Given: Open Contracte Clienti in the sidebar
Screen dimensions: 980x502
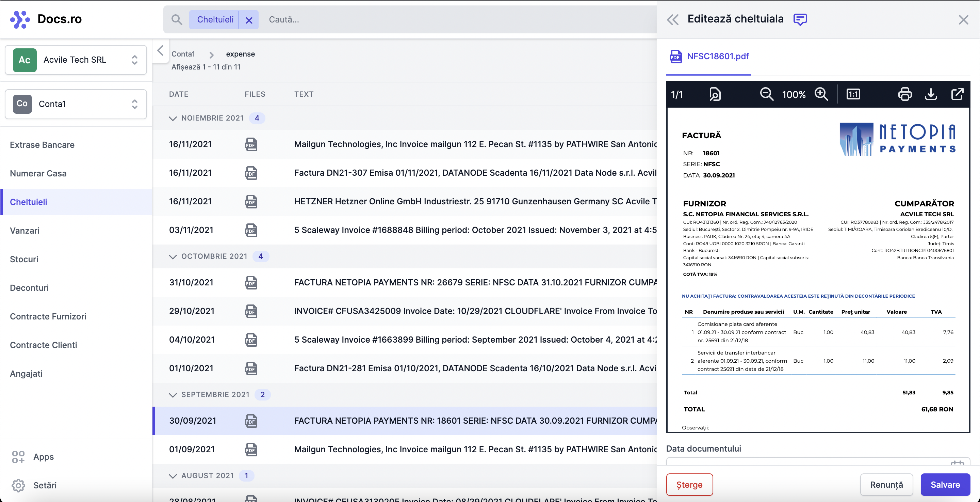Looking at the screenshot, I should (43, 345).
